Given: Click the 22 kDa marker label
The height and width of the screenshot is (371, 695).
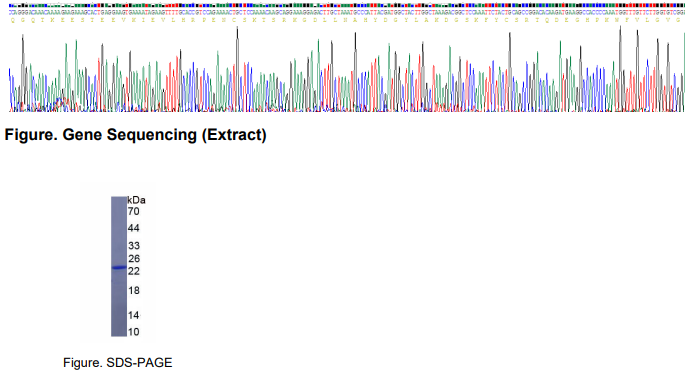Looking at the screenshot, I should point(133,271).
